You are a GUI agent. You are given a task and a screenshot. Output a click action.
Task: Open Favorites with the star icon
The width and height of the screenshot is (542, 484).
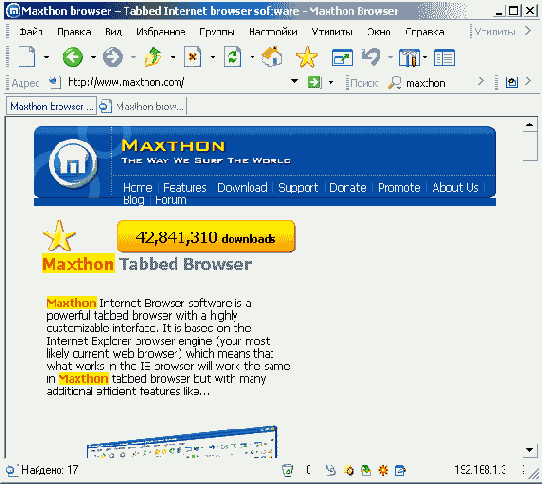tap(307, 57)
